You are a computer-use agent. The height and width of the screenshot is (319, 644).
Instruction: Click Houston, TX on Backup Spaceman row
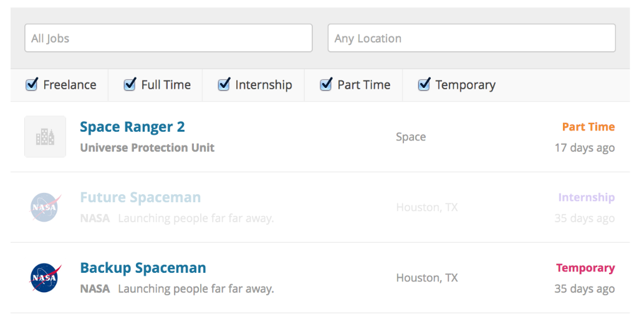coord(426,278)
